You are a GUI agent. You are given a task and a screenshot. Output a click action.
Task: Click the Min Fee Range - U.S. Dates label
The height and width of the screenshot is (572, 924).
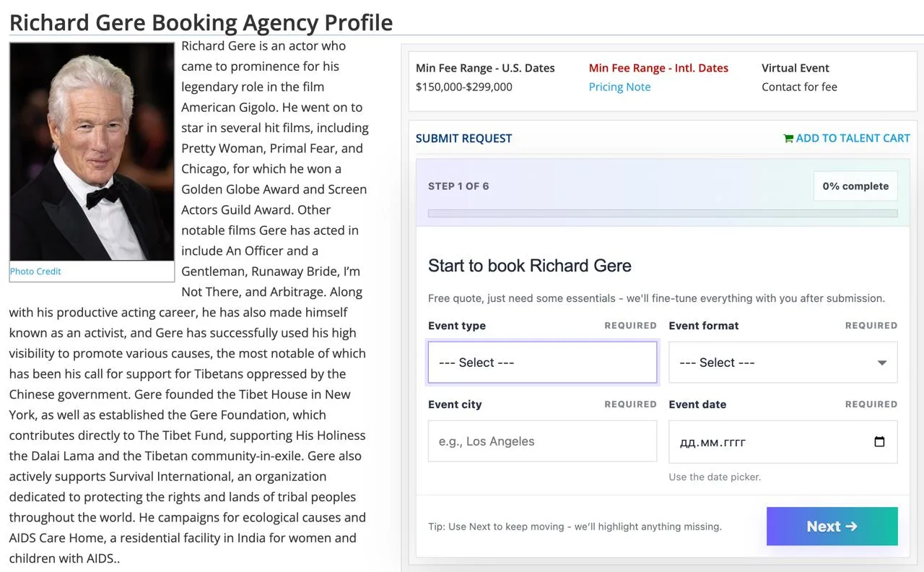(x=485, y=68)
